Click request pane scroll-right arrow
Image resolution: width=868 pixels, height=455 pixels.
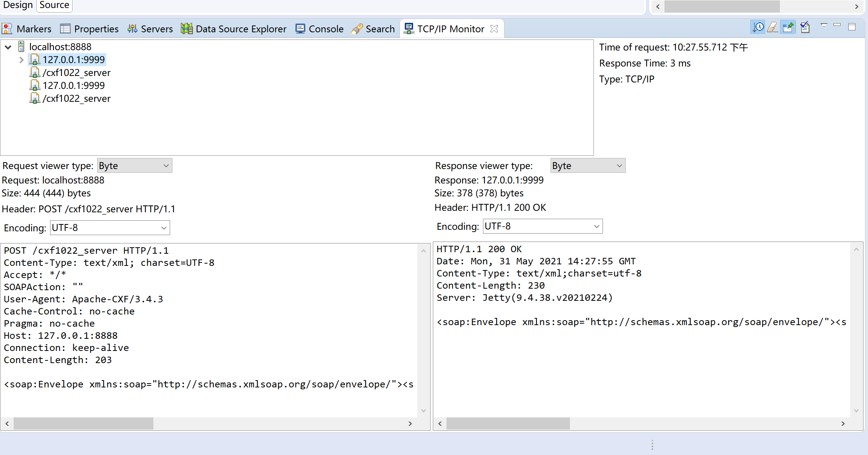410,423
